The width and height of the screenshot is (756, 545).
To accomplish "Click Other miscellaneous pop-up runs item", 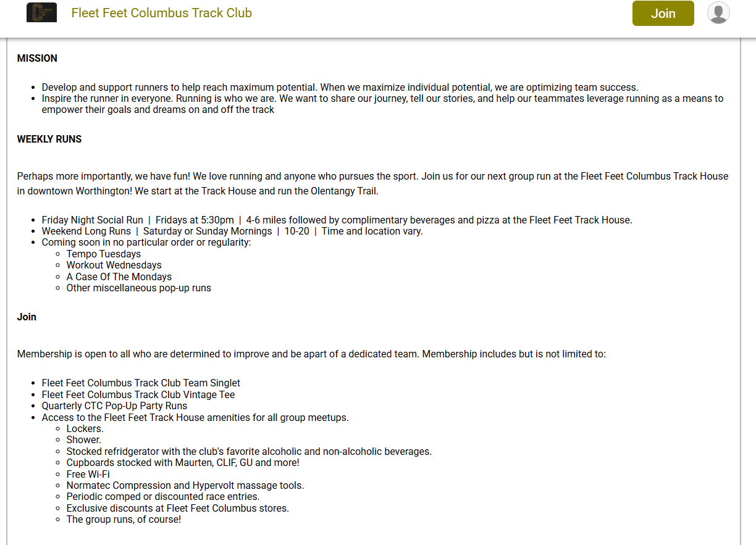I will point(139,288).
